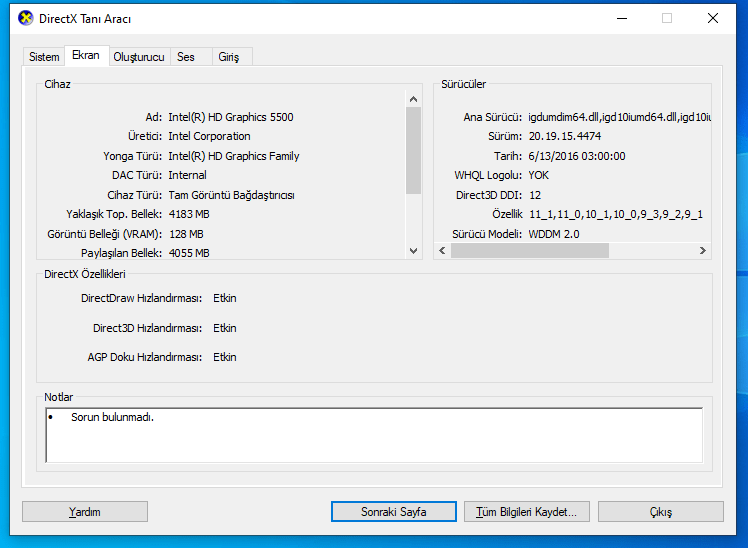Minimize the DirectX Tanı Aracı window
This screenshot has width=748, height=548.
coord(622,18)
